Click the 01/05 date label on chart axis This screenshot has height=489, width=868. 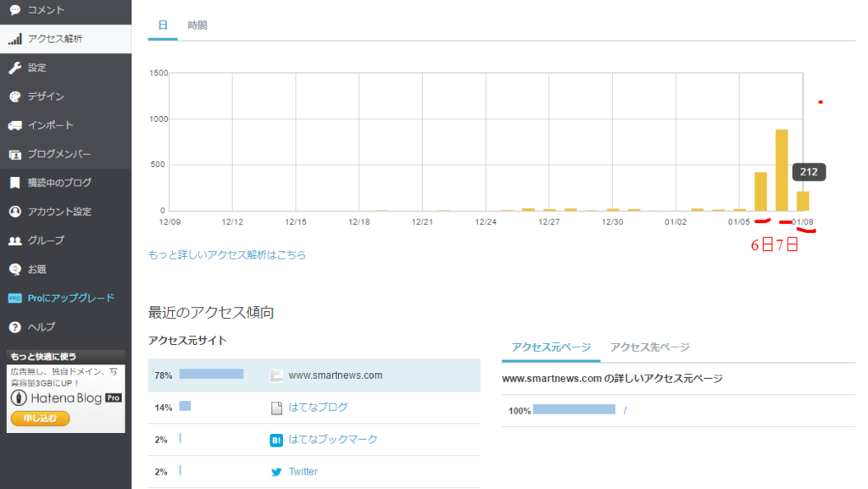point(738,222)
